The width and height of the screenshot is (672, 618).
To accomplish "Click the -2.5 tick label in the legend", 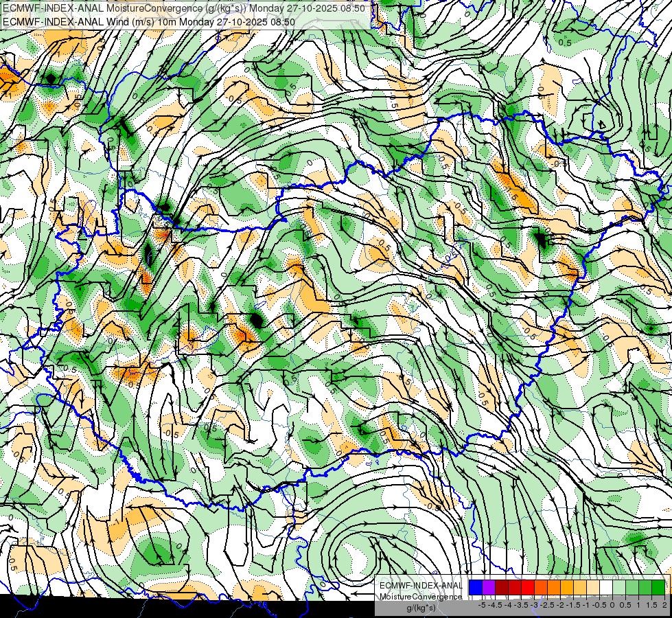I will pos(547,605).
